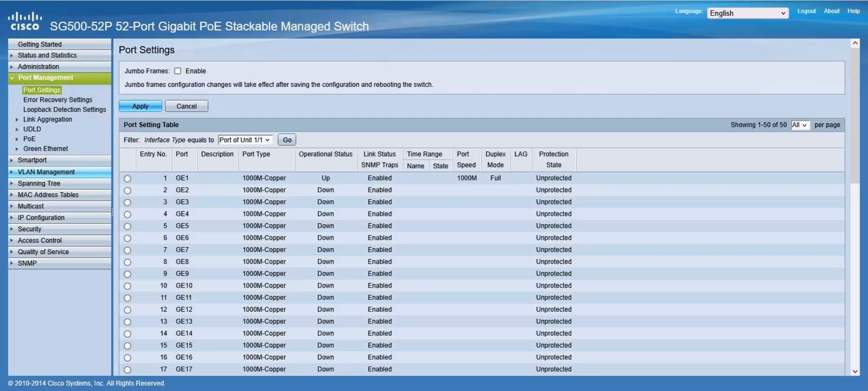Select radio button for port GE10

pos(127,286)
